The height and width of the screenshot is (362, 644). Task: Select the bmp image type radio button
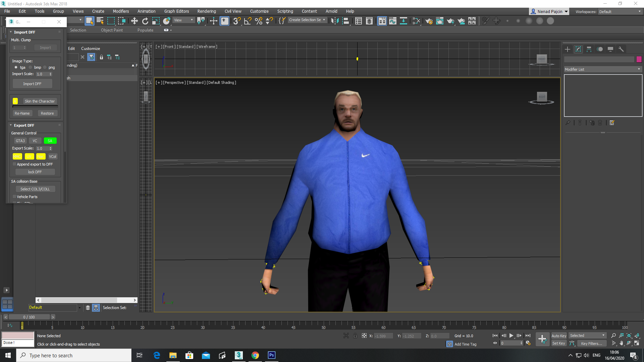[x=31, y=67]
